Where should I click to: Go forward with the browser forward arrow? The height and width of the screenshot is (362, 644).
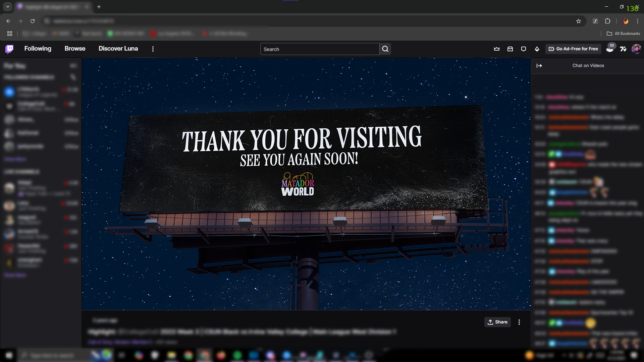tap(20, 21)
